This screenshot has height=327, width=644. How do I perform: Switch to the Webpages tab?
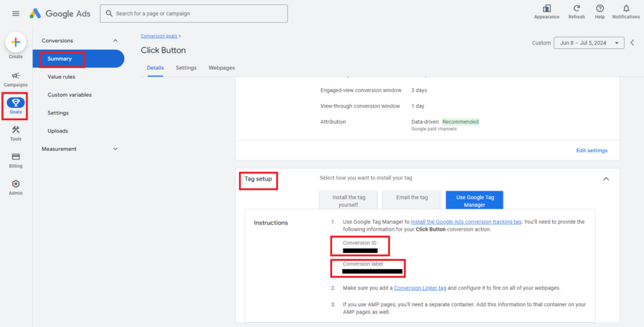point(222,68)
